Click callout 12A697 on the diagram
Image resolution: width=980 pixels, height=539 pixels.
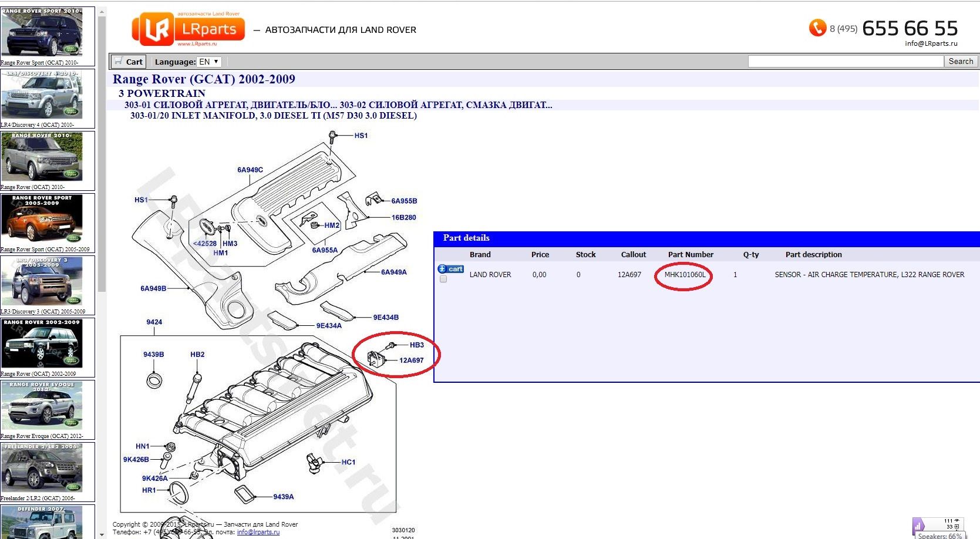411,361
